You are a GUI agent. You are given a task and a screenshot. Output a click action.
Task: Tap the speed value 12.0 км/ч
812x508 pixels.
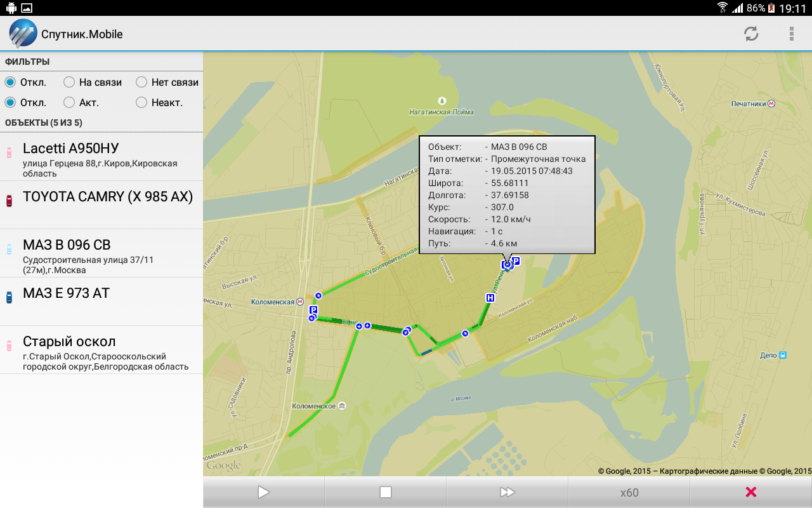[511, 219]
